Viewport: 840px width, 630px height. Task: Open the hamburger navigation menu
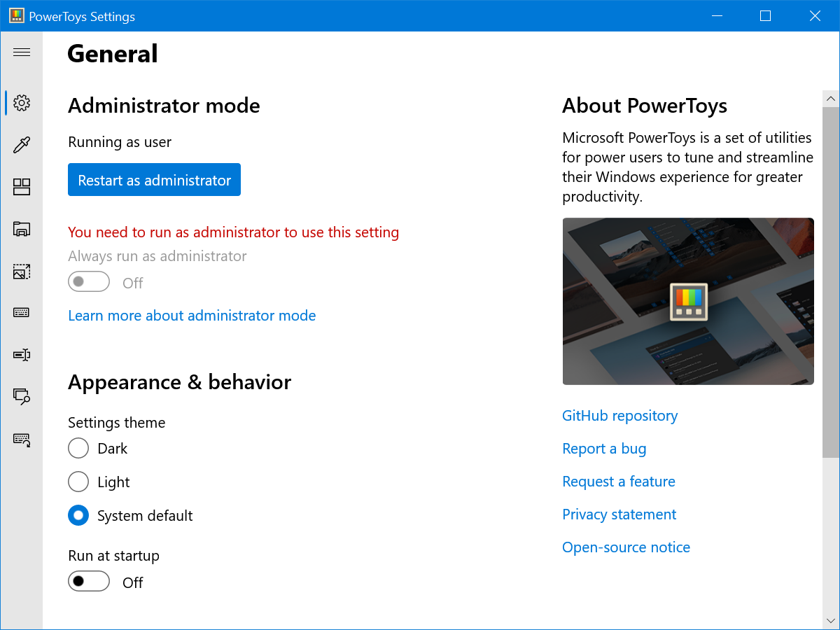point(22,52)
